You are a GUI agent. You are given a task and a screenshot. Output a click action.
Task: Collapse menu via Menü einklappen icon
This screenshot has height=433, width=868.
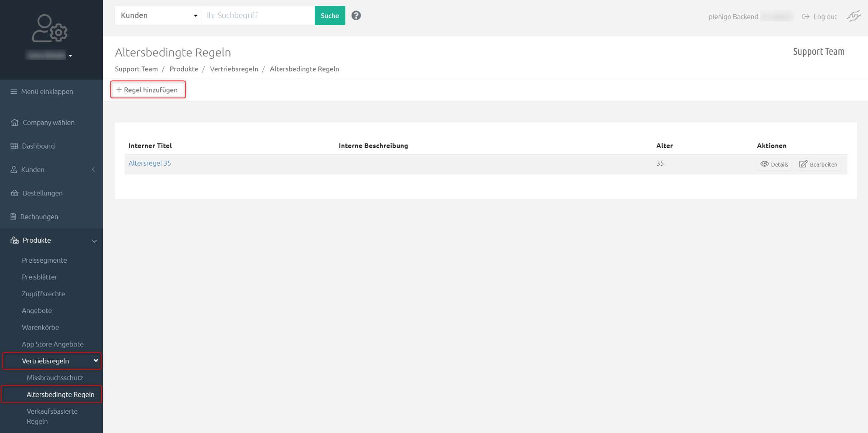tap(14, 92)
